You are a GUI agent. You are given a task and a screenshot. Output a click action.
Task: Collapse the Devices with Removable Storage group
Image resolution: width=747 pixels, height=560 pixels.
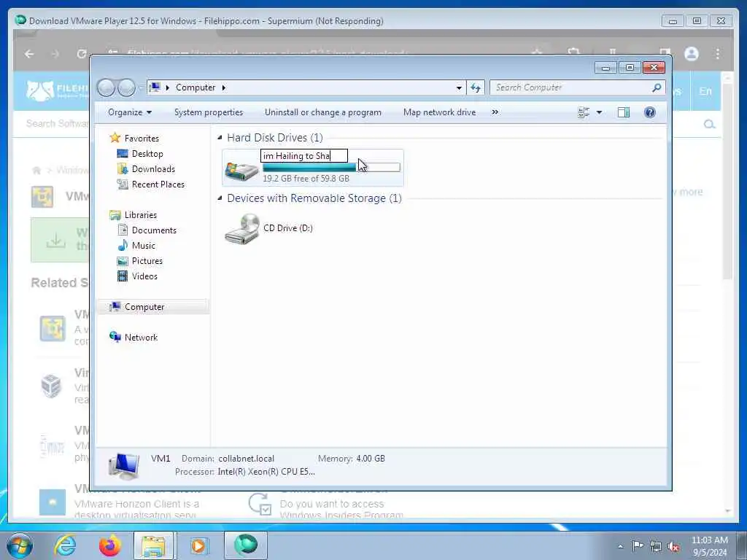[x=220, y=198]
